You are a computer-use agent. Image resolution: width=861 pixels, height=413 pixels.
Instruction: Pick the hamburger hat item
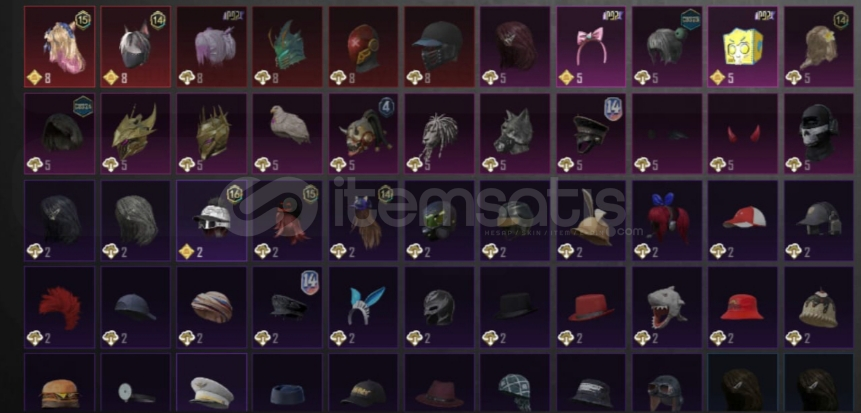pyautogui.click(x=59, y=383)
